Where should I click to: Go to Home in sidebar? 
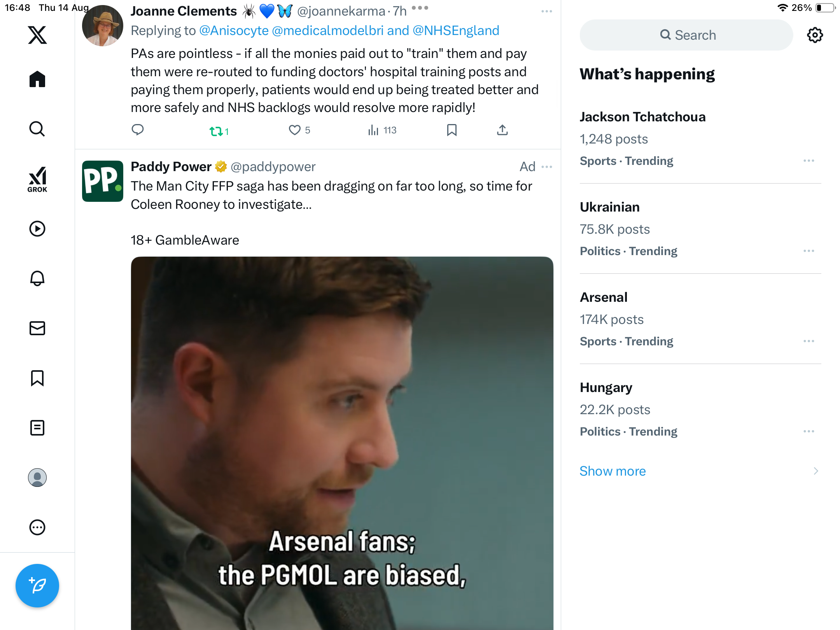pyautogui.click(x=37, y=79)
